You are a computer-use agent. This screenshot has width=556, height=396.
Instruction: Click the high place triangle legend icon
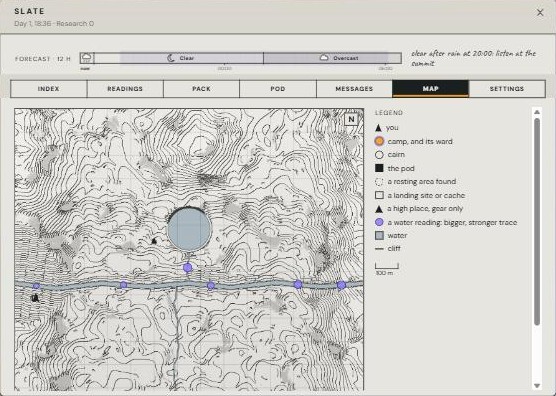pos(379,209)
